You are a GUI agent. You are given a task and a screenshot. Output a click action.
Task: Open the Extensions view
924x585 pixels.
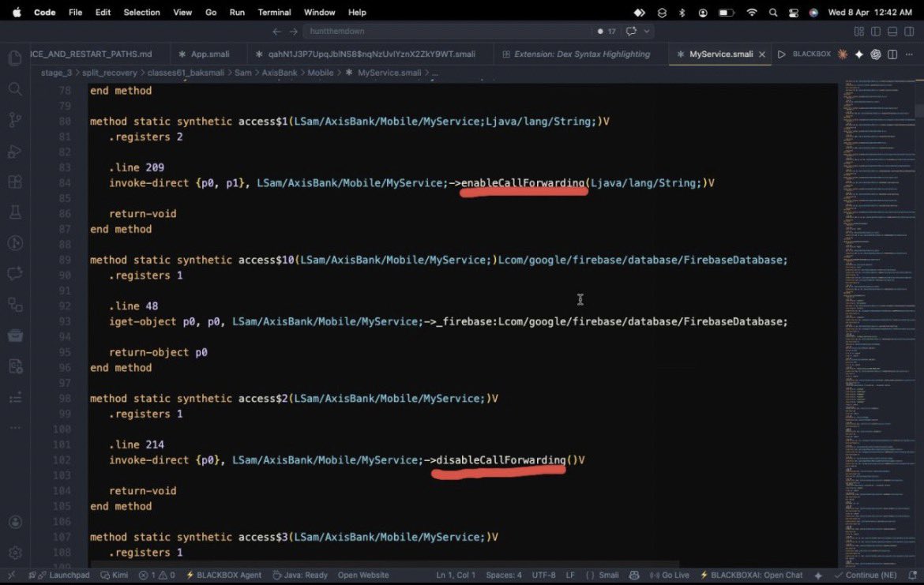(15, 182)
